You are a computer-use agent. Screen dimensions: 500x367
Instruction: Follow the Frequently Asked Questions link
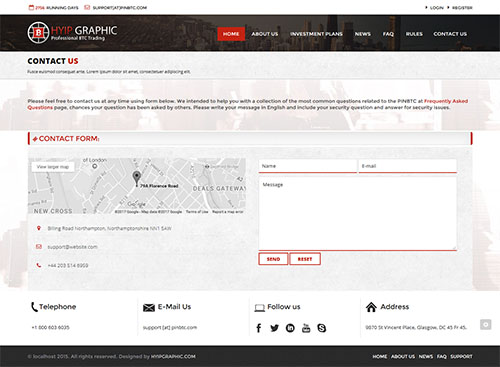pos(446,101)
